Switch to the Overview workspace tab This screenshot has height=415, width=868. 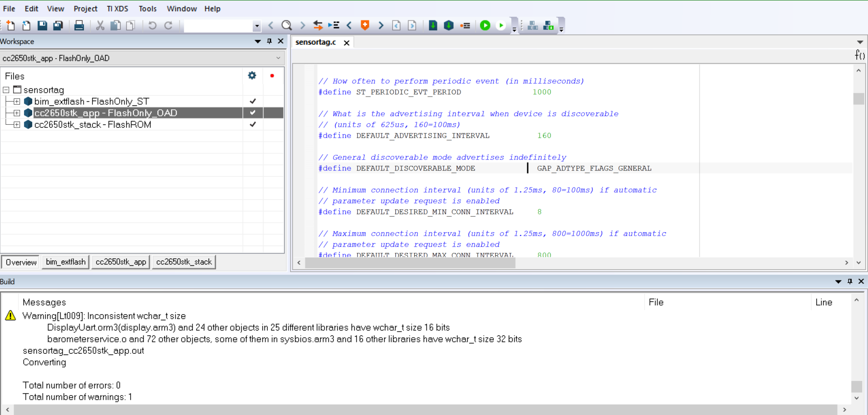(x=21, y=262)
